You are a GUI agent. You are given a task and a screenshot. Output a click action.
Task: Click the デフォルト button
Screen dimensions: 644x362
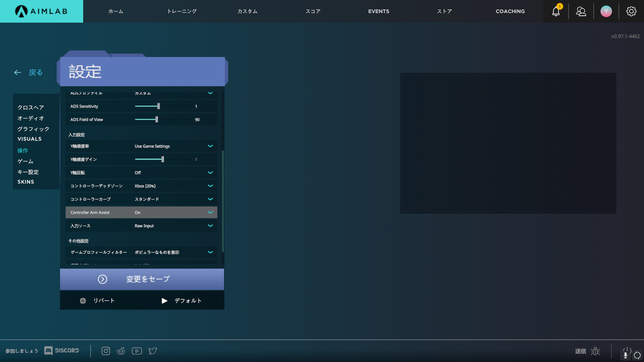(x=183, y=301)
